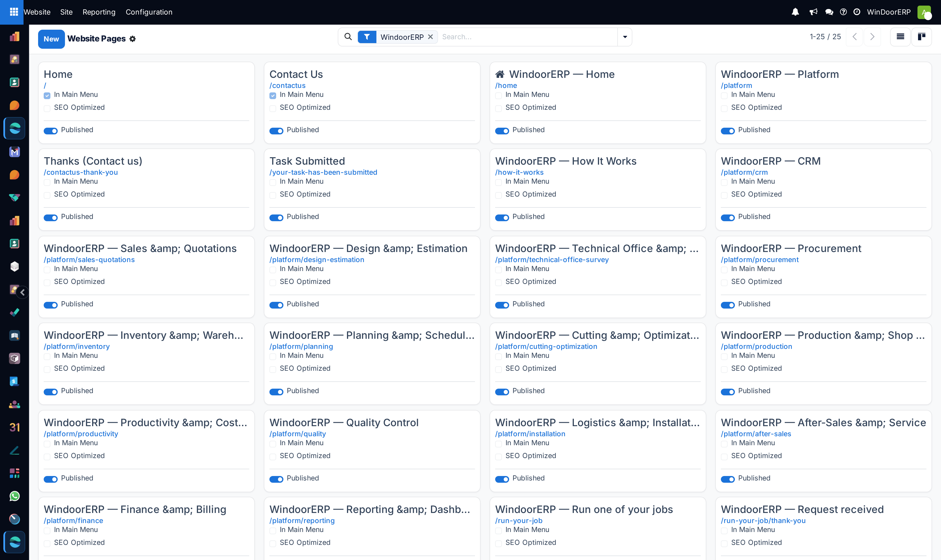The width and height of the screenshot is (941, 560).
Task: Toggle Published on Thanks (Contact us) card
Action: (51, 218)
